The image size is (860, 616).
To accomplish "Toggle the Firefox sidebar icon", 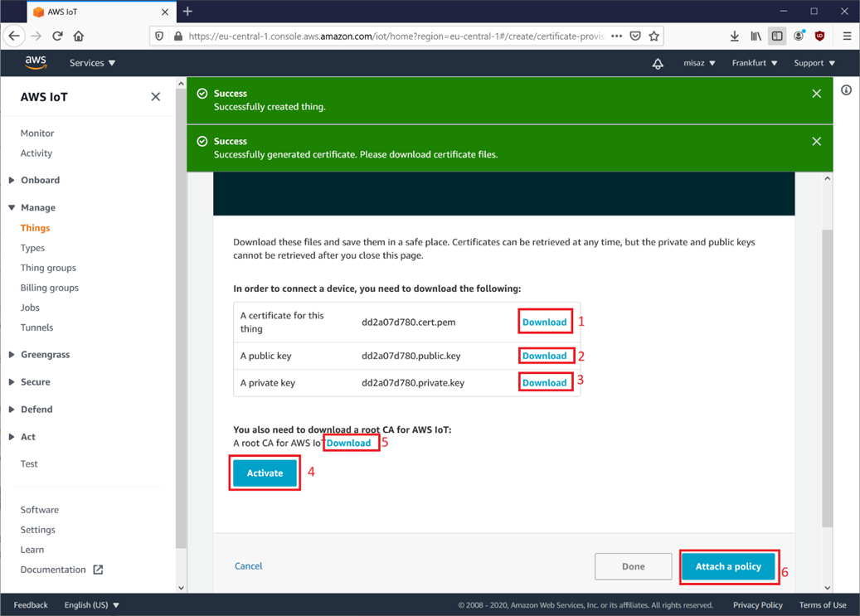I will pos(777,36).
